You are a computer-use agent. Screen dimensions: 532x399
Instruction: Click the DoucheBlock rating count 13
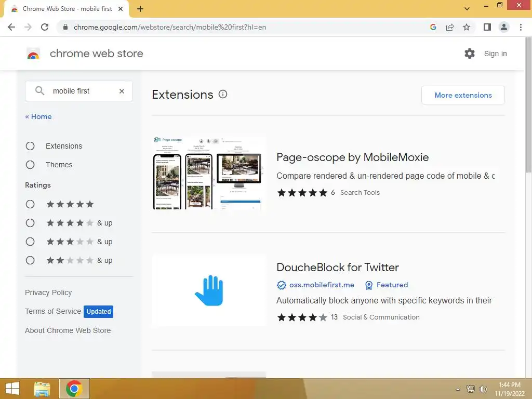334,317
